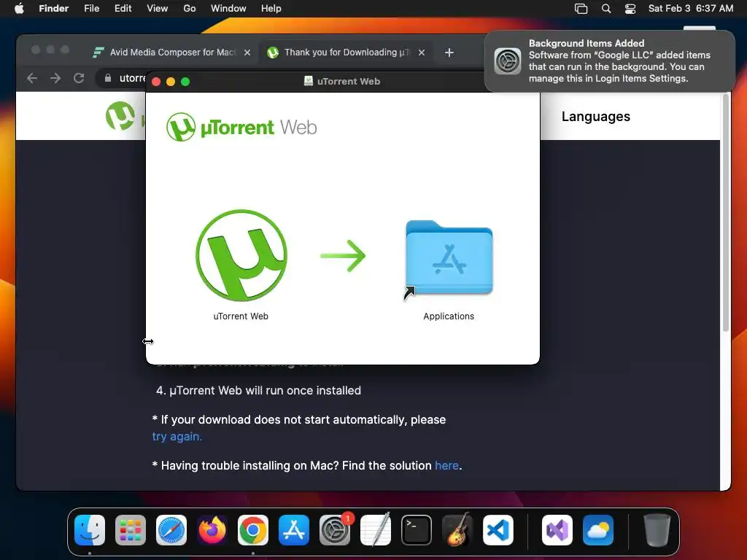Screen dimensions: 747x560
Task: Open the Edit menu
Action: pos(123,8)
